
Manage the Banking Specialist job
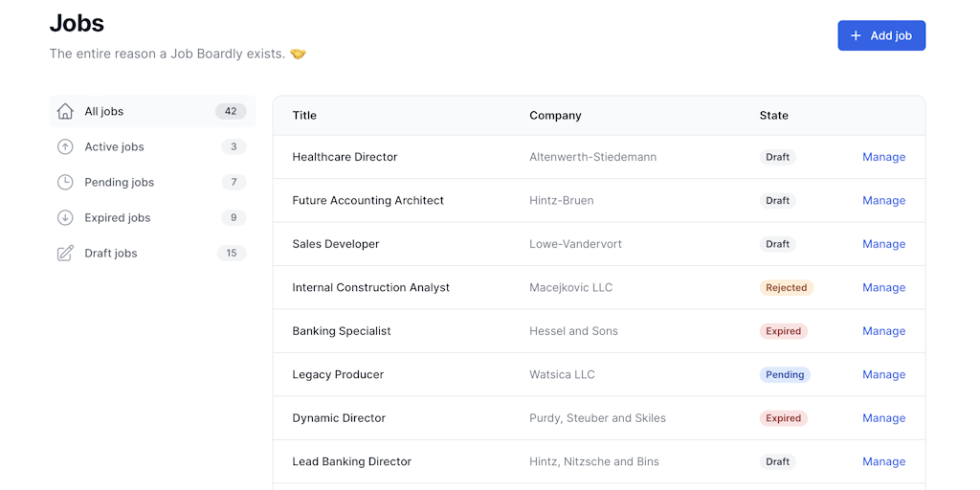[883, 331]
